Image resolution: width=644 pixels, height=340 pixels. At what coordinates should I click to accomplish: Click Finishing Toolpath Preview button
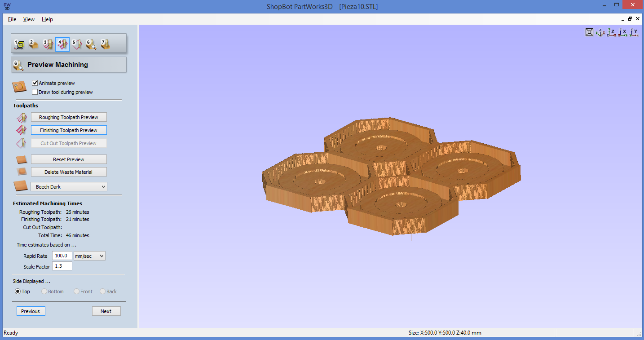pos(69,130)
